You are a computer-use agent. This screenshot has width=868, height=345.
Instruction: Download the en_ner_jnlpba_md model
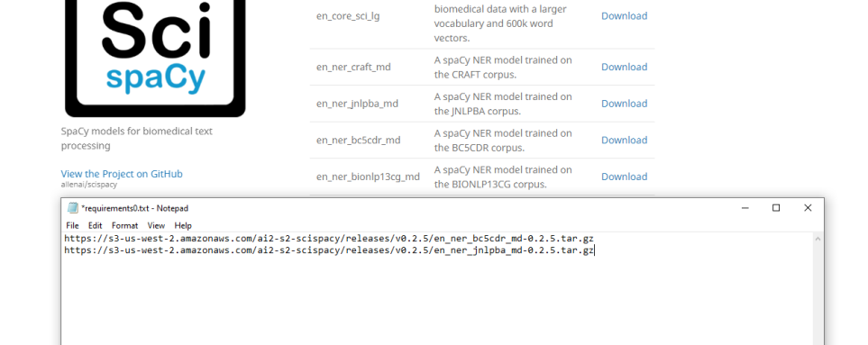click(625, 104)
